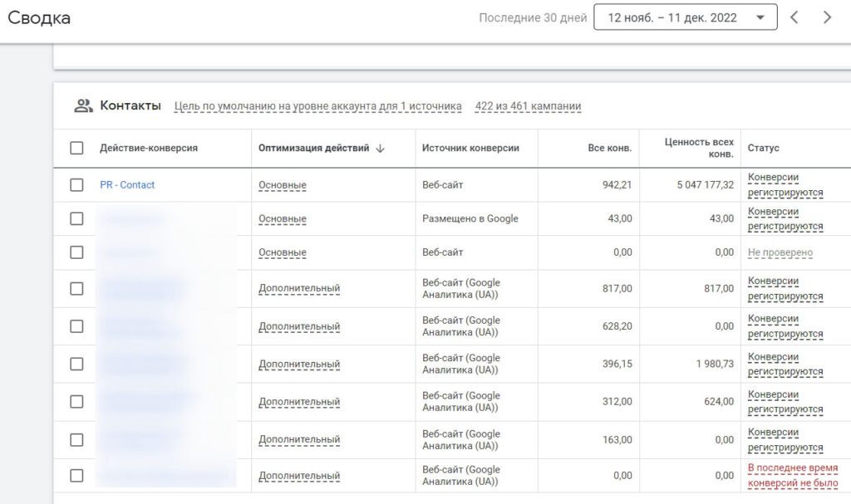This screenshot has width=851, height=504.
Task: Click the next period arrow
Action: click(x=827, y=17)
